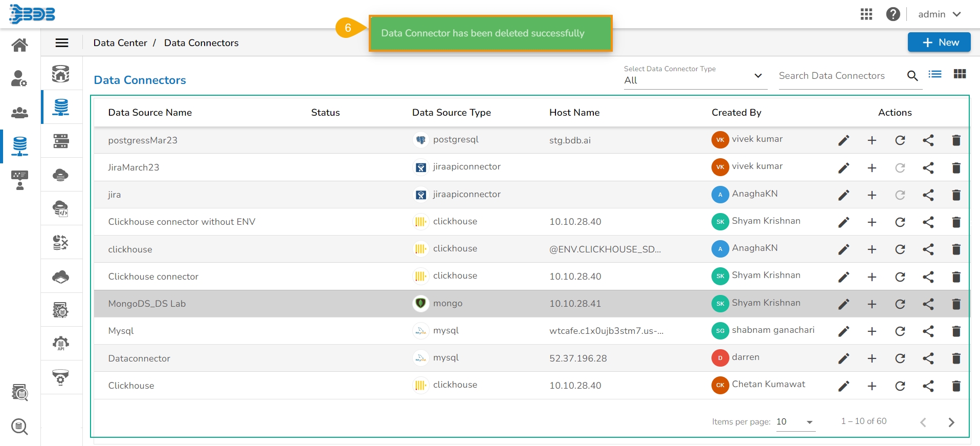This screenshot has height=446, width=980.
Task: Expand the items per page dropdown
Action: click(795, 422)
